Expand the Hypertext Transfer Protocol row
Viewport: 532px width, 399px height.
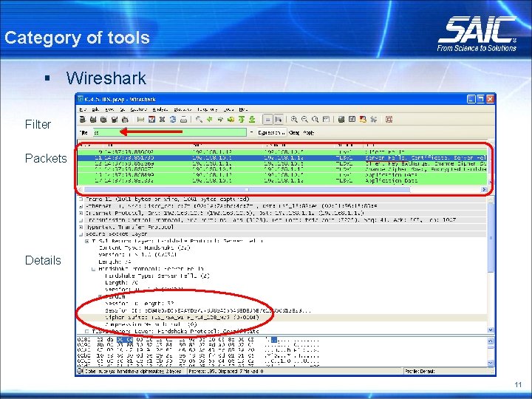81,227
